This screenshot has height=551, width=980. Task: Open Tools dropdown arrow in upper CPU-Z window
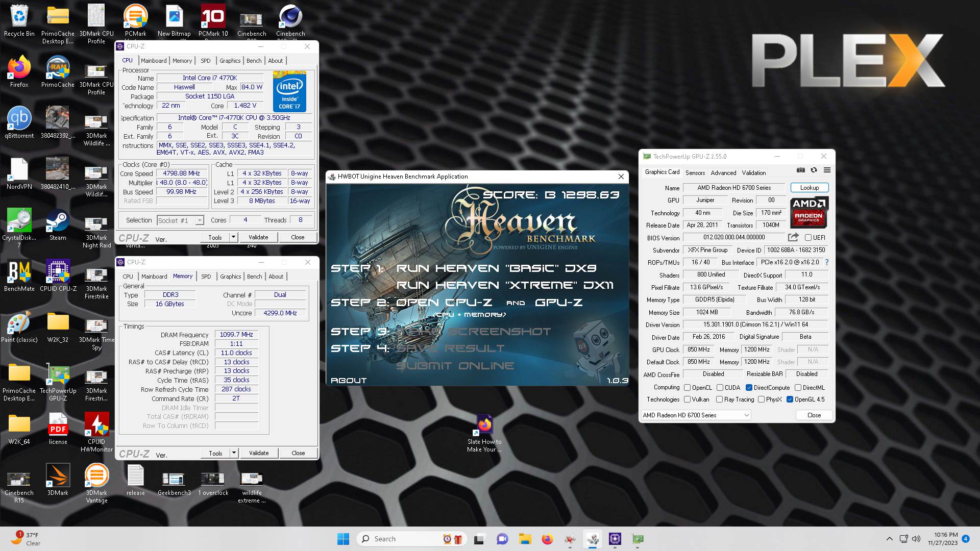pos(233,237)
